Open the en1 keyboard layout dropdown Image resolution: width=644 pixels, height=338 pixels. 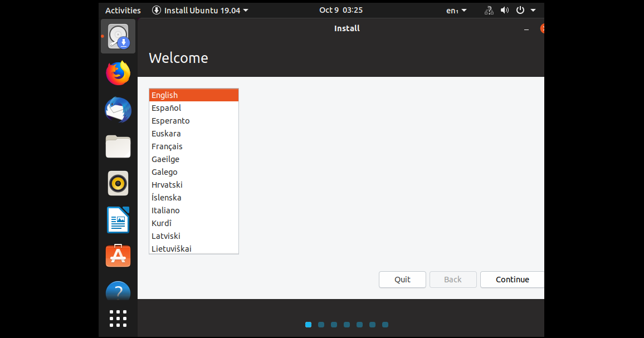click(x=457, y=10)
